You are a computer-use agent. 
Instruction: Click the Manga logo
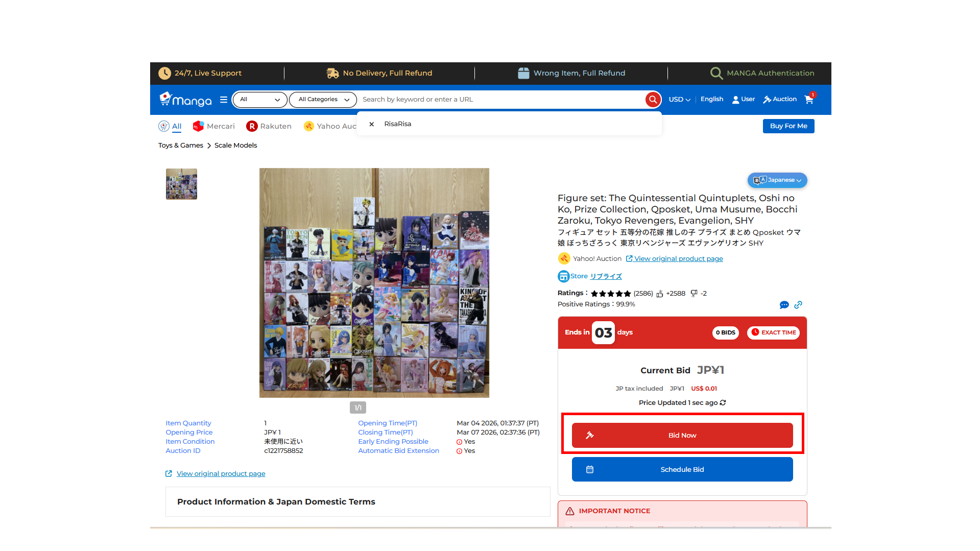186,100
